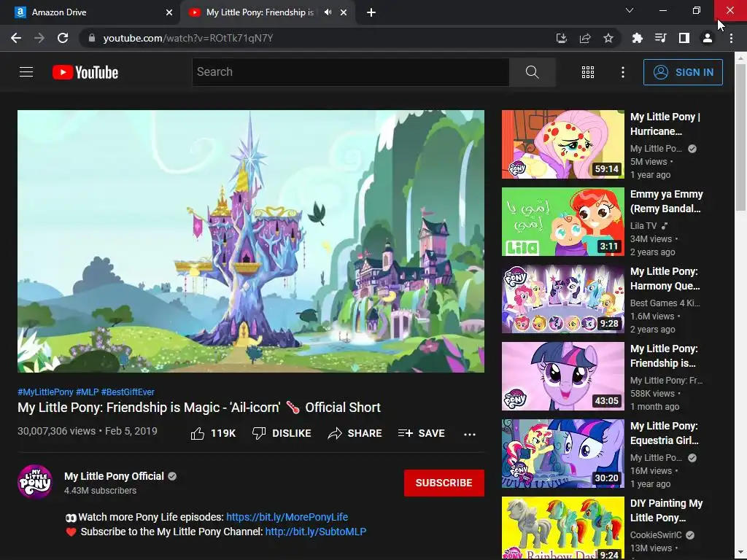The height and width of the screenshot is (560, 747).
Task: Go back with browser back arrow
Action: (x=16, y=38)
